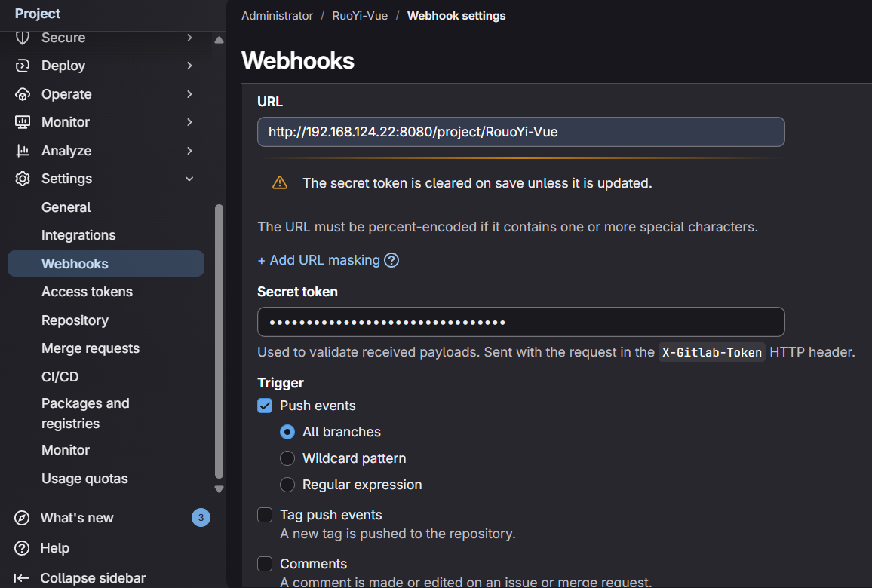The image size is (872, 588).
Task: Click the Secret token input field
Action: [x=521, y=322]
